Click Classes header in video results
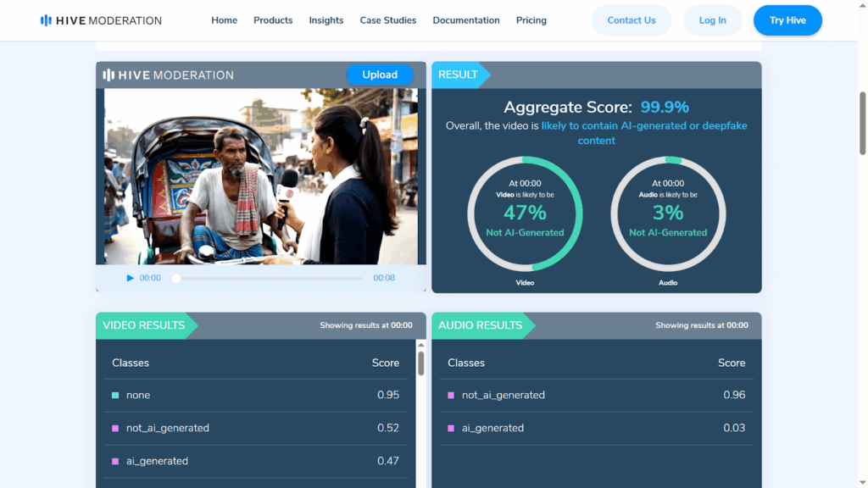 coord(131,363)
